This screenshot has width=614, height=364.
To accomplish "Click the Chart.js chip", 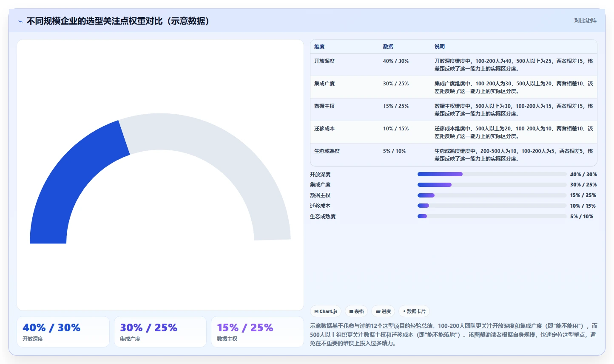I will (x=326, y=311).
